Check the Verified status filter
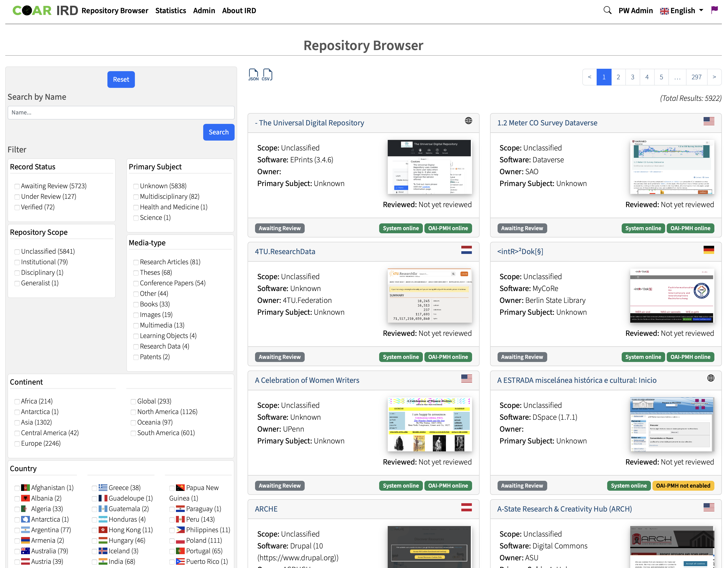 pos(17,207)
